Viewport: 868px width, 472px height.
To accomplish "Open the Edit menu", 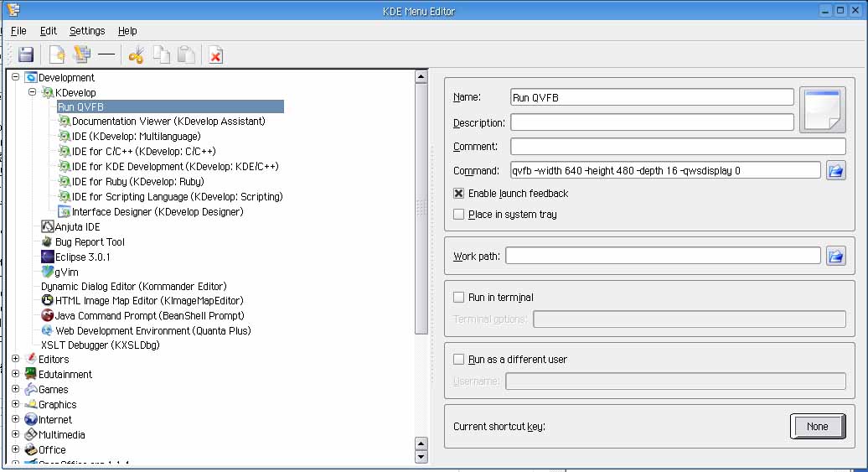I will pyautogui.click(x=48, y=31).
